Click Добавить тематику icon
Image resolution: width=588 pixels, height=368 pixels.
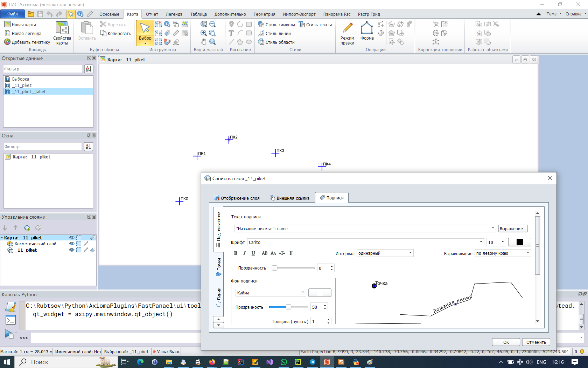click(x=7, y=42)
